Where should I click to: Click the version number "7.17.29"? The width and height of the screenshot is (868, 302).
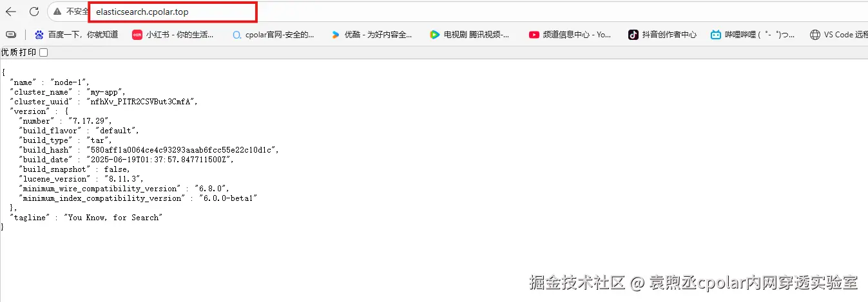pos(89,121)
